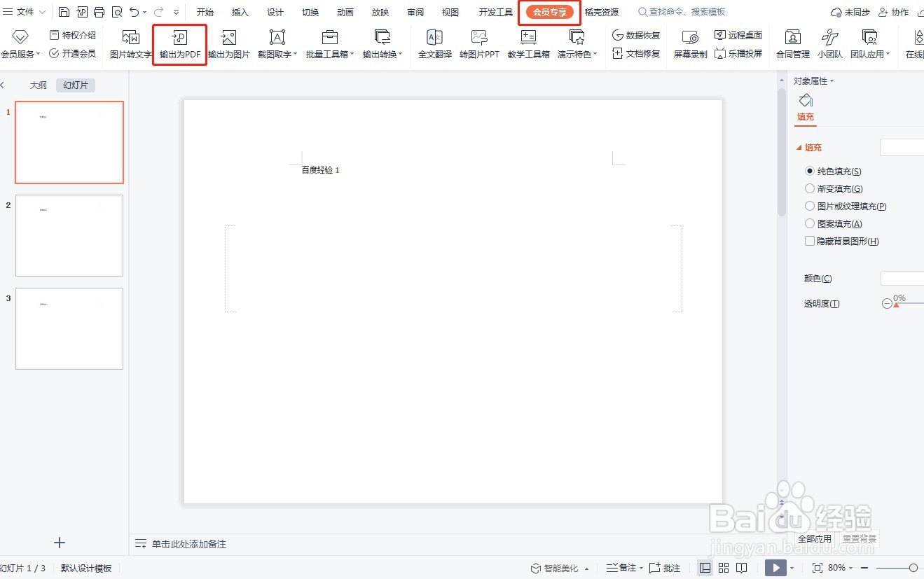
Task: Open the 图片转文字 tool
Action: click(x=130, y=43)
